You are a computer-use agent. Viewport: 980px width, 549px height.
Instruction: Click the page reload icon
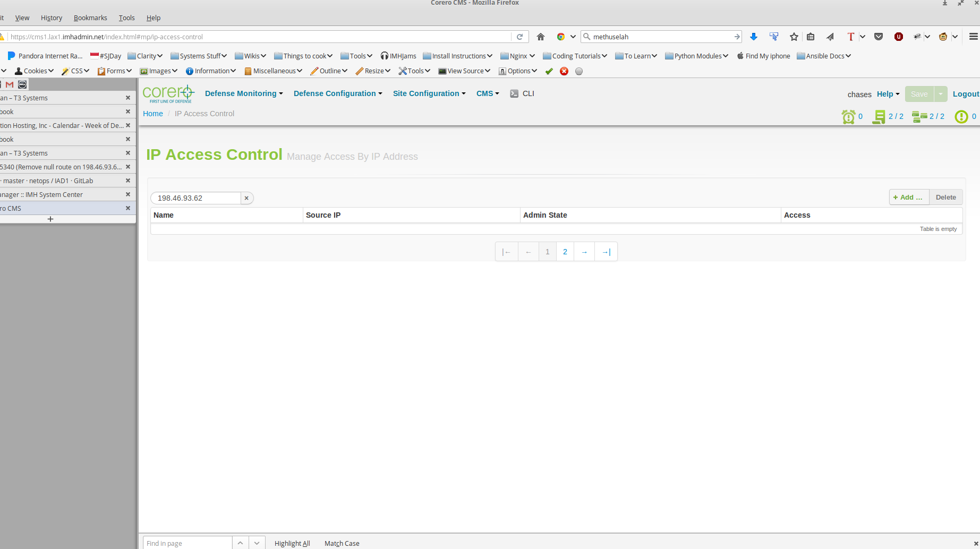[x=520, y=37]
